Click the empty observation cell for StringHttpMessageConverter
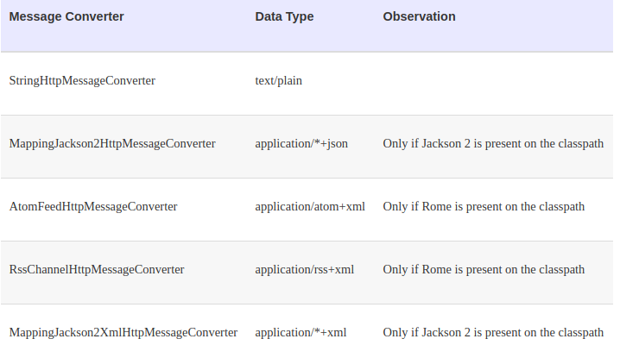The height and width of the screenshot is (364, 620). [493, 81]
